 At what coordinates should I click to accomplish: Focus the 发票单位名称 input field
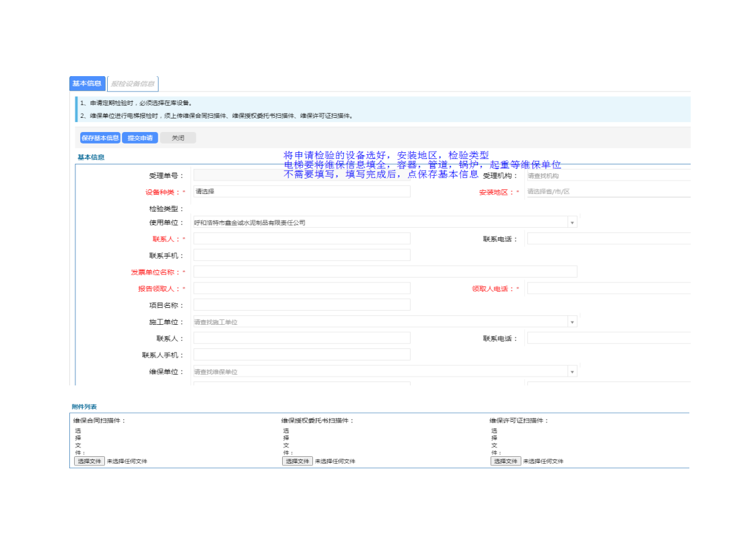[385, 272]
